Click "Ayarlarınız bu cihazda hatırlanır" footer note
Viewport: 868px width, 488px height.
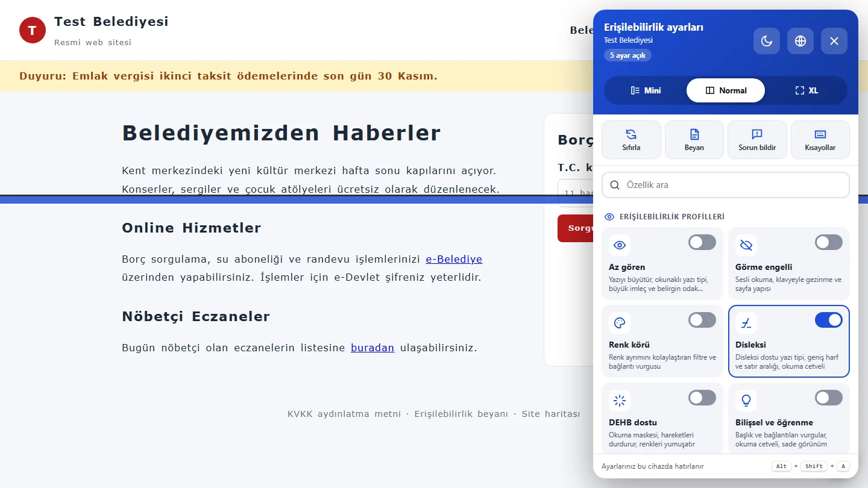coord(652,466)
